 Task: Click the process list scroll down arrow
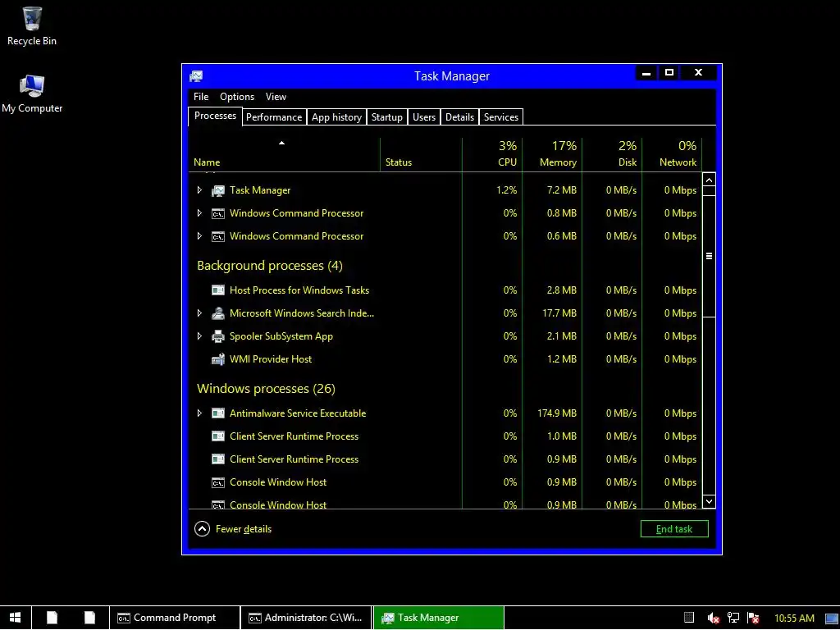pos(709,501)
